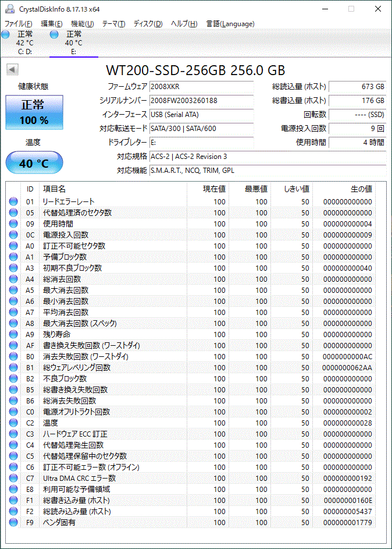This screenshot has width=392, height=549.
Task: Click the 現在値 column header
Action: coord(208,189)
